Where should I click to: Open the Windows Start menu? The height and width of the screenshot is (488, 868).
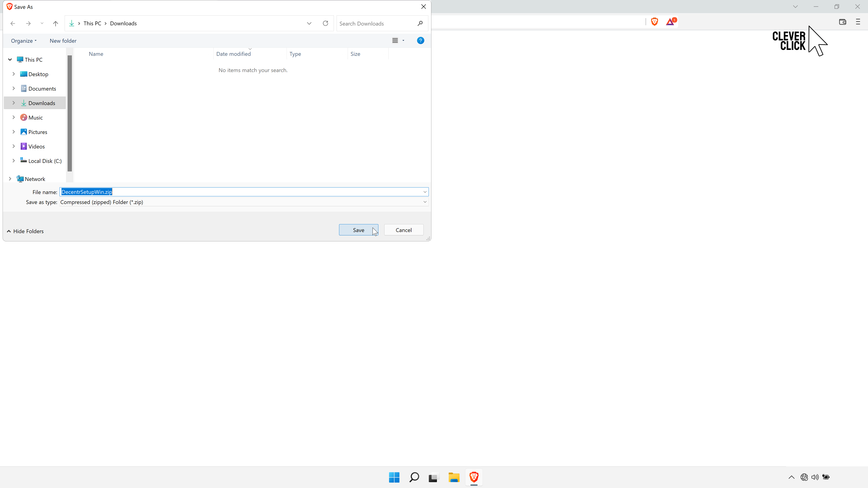[x=394, y=477]
